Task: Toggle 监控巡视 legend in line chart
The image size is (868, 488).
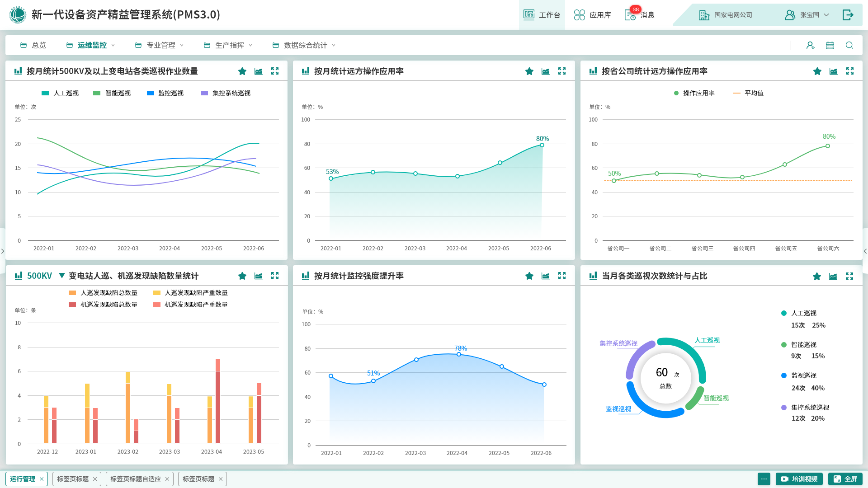Action: pos(165,93)
